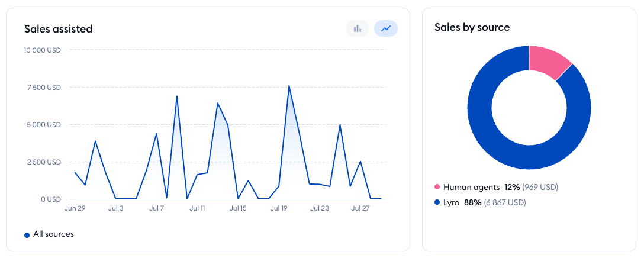Screen dimensions: 644x258
Task: Click the 88% percentage value
Action: pos(473,202)
